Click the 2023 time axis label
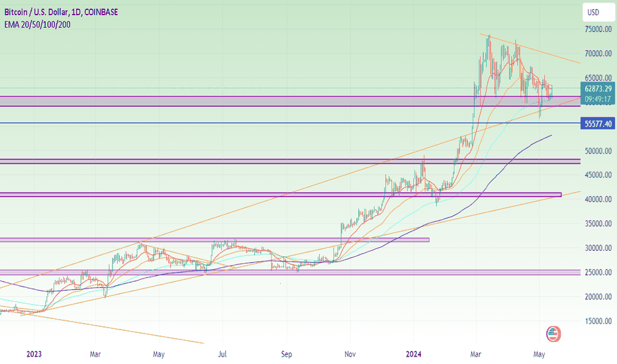 pyautogui.click(x=34, y=354)
